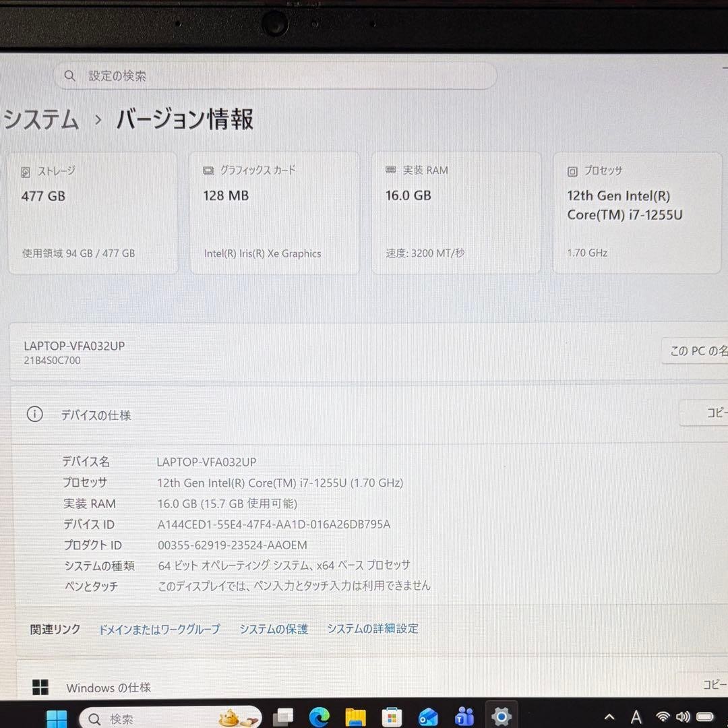This screenshot has height=728, width=728.
Task: Open Wi-Fi network status icon
Action: pos(663,717)
